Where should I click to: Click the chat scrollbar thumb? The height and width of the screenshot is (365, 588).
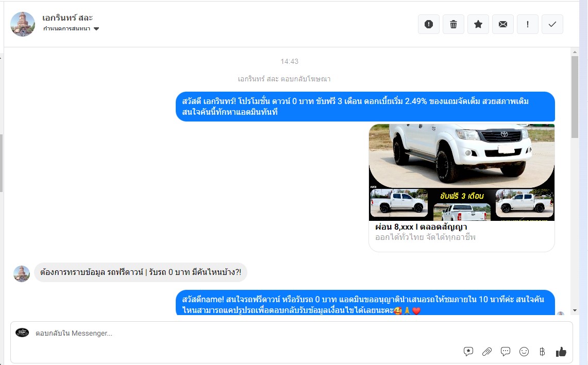(x=575, y=97)
